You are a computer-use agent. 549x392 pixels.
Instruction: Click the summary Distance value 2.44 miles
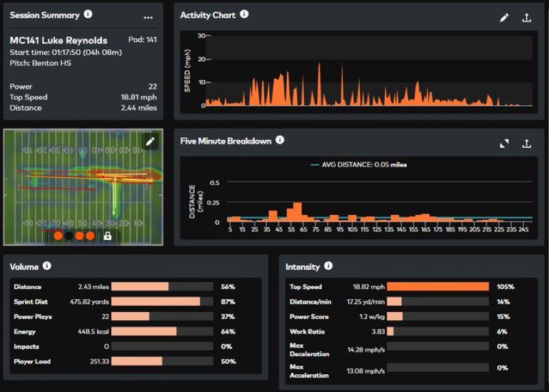pyautogui.click(x=138, y=108)
